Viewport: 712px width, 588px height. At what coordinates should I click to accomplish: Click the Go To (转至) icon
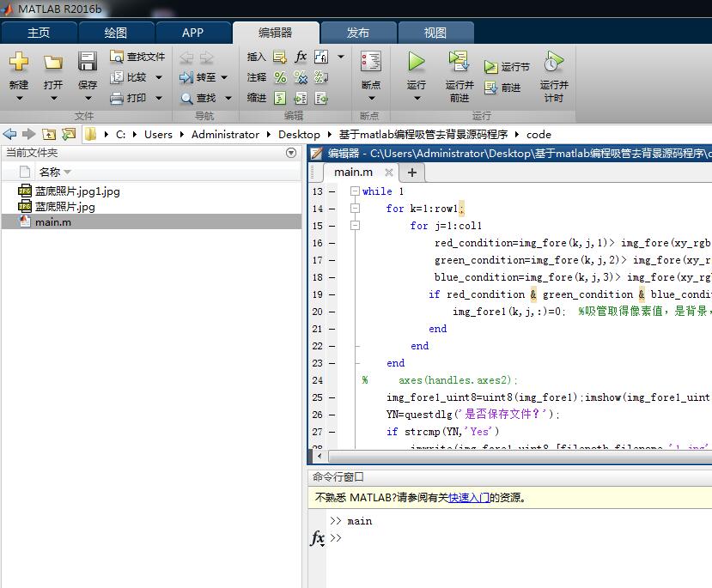[x=186, y=77]
